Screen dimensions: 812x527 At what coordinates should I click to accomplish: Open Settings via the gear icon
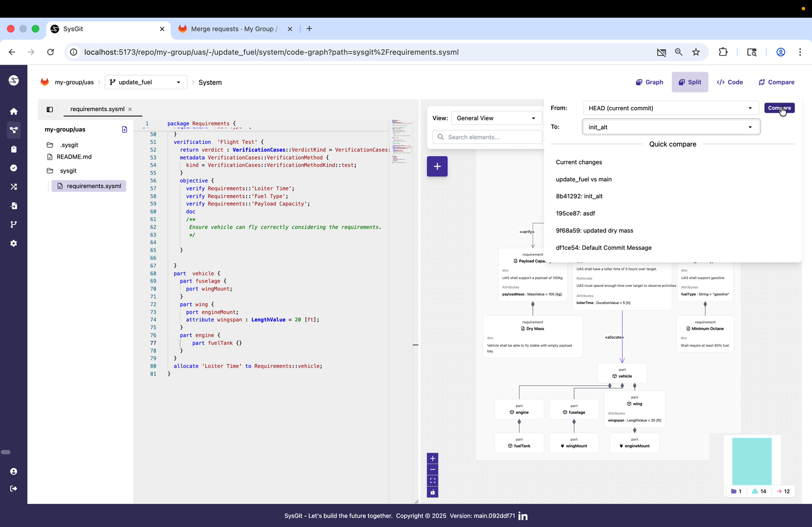pyautogui.click(x=14, y=243)
